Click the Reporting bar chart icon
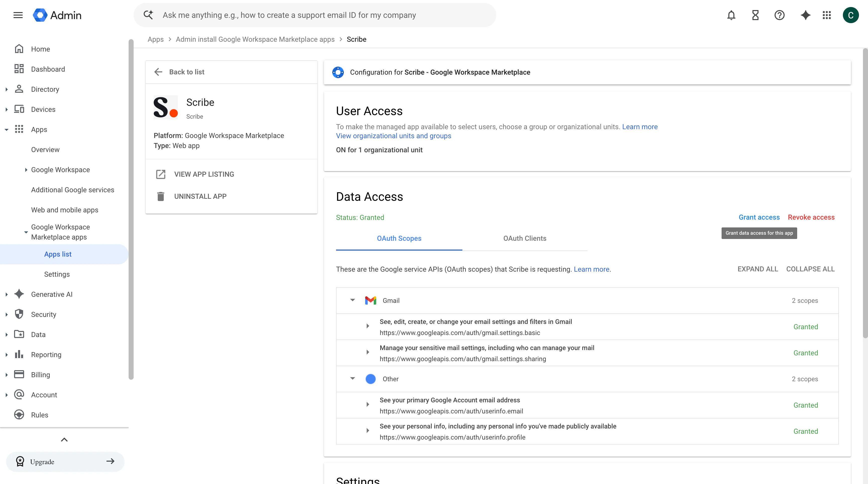Image resolution: width=868 pixels, height=484 pixels. tap(19, 354)
